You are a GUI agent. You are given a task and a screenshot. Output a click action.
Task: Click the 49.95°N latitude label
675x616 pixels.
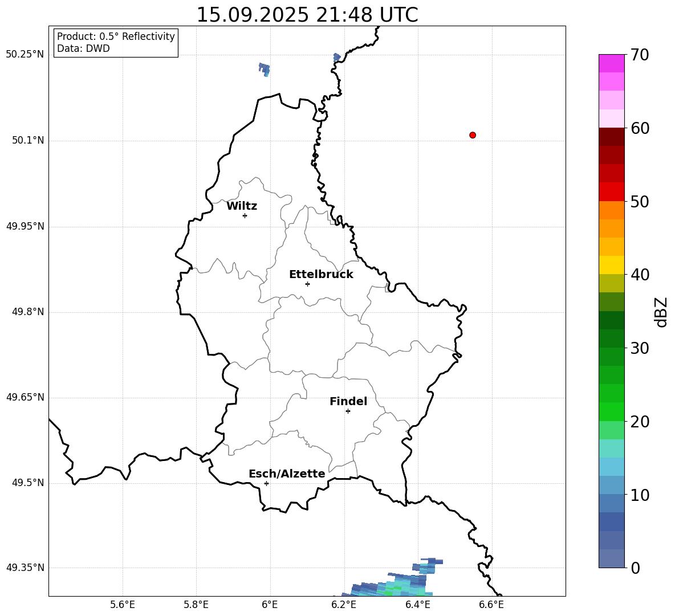[x=25, y=226]
